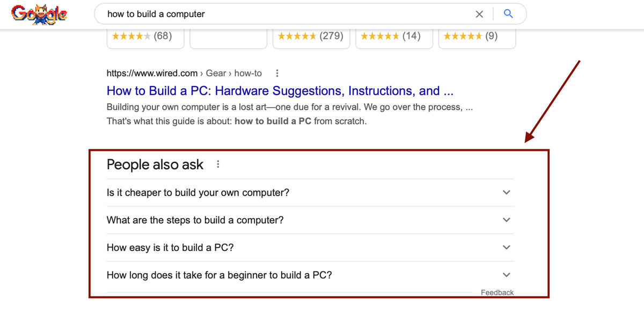Viewport: 644px width, 316px height.
Task: Click chevron arrow next to steps question
Action: pos(506,220)
